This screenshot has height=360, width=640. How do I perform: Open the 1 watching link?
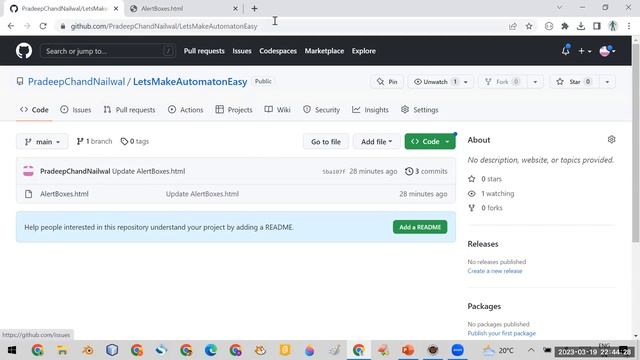[491, 193]
